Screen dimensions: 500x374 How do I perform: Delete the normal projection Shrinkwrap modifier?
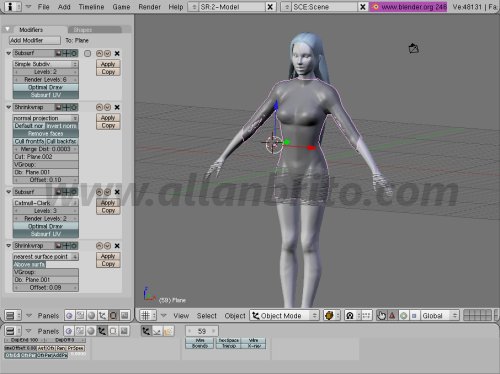click(x=117, y=107)
